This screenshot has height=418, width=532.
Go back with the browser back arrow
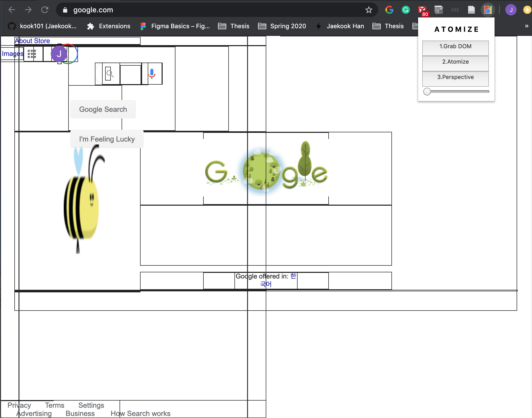(12, 10)
